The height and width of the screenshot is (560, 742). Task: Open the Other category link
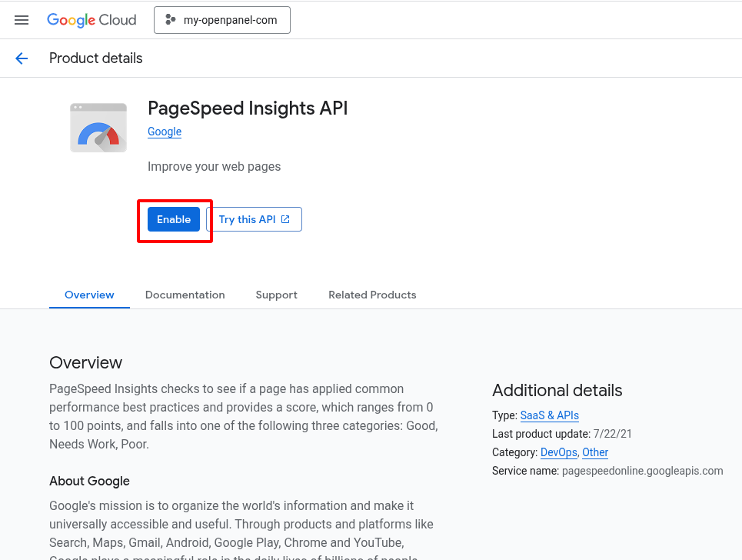click(x=595, y=452)
